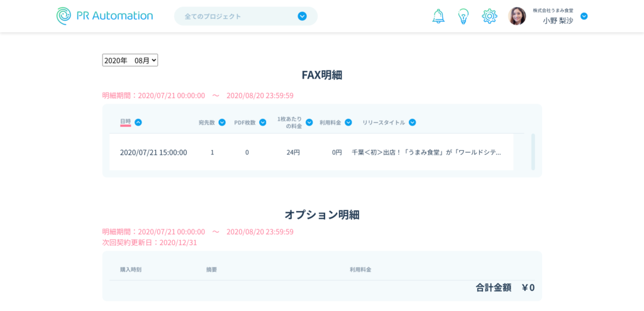Viewport: 644px width, 311px height.
Task: Sort by リリースタイトル arrow icon
Action: (x=413, y=123)
